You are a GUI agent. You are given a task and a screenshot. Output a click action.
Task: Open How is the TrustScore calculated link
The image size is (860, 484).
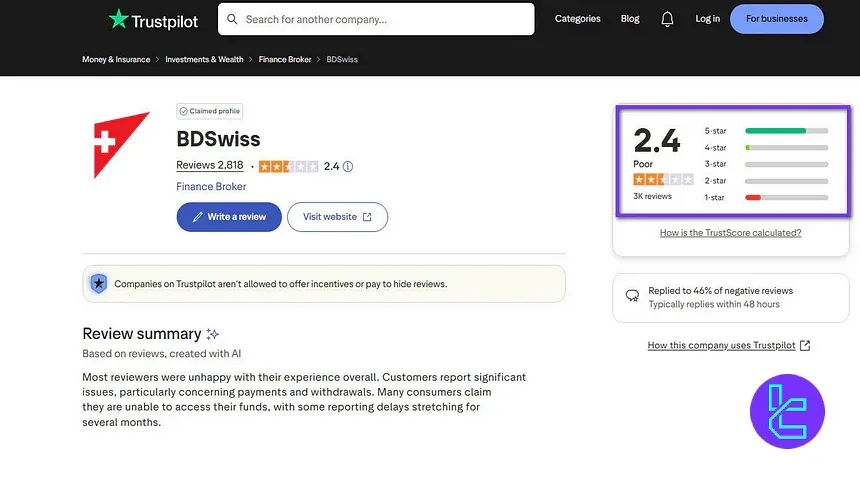coord(730,233)
